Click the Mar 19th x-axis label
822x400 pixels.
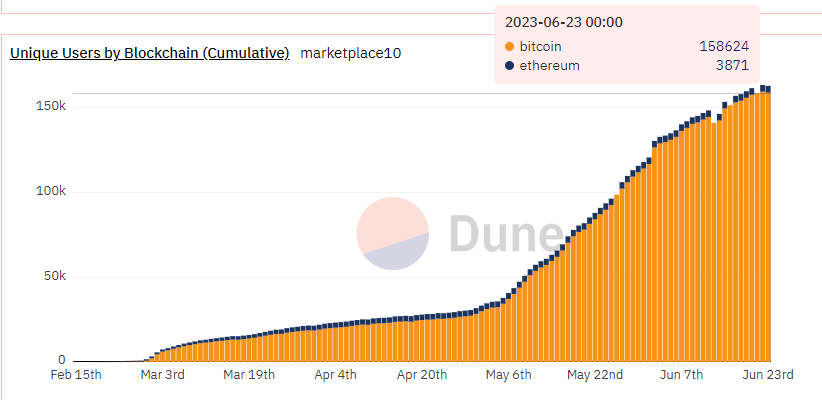pyautogui.click(x=249, y=375)
